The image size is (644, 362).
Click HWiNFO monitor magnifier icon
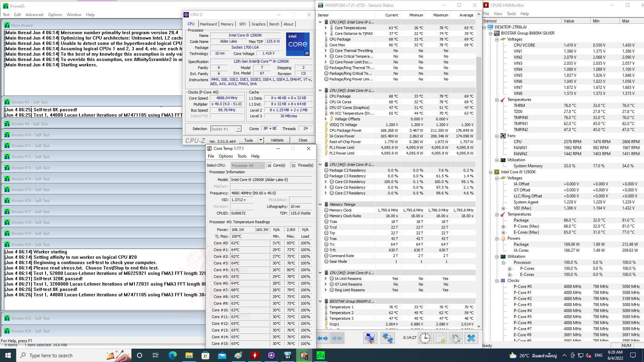(x=370, y=338)
